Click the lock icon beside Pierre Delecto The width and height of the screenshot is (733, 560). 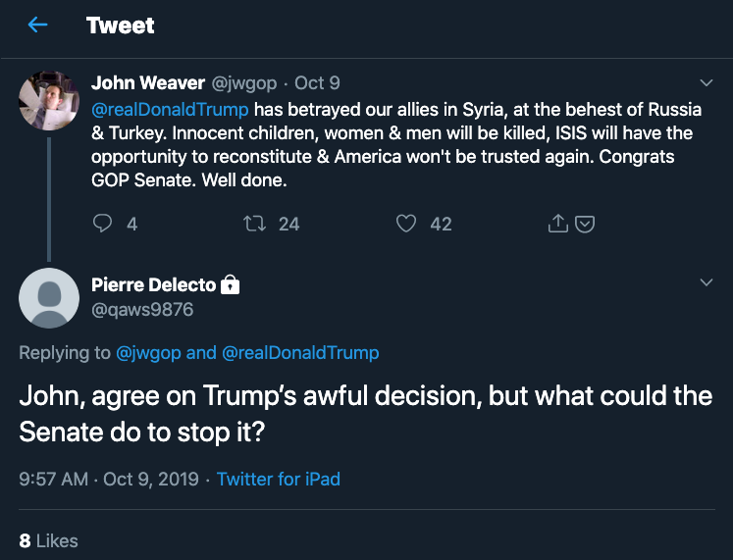(x=231, y=285)
